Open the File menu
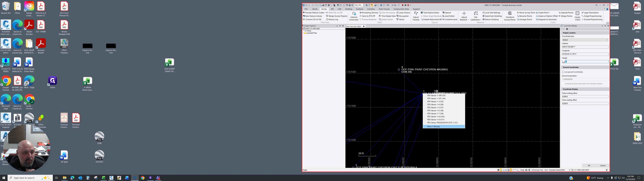 tap(306, 9)
